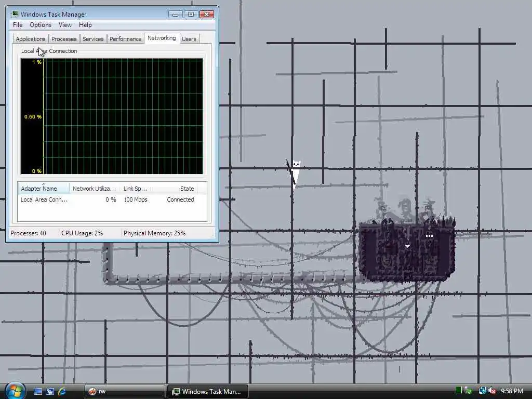Maximize the Windows Task Manager window

191,14
